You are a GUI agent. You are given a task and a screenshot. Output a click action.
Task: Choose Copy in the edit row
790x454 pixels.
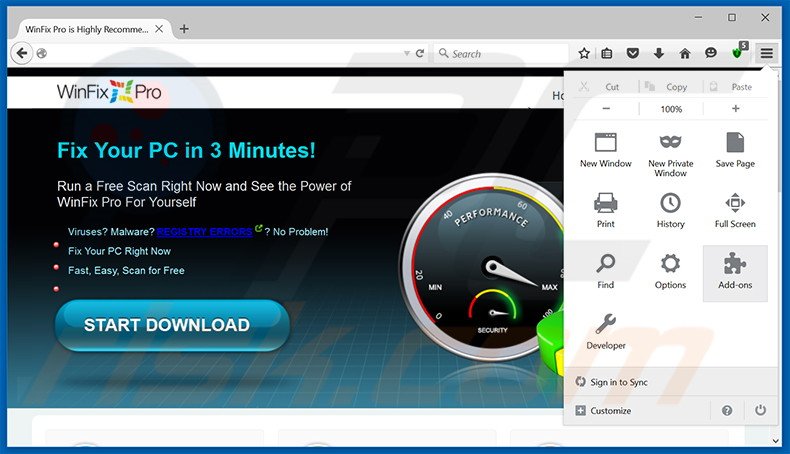[671, 87]
